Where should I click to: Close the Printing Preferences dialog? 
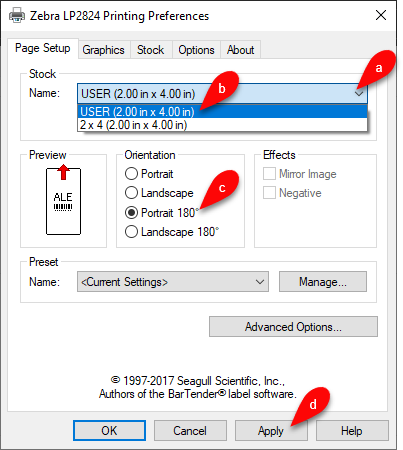[381, 15]
